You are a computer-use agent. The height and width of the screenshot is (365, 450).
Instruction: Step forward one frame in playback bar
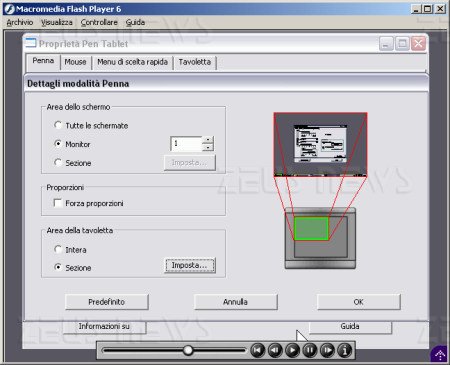click(x=327, y=350)
